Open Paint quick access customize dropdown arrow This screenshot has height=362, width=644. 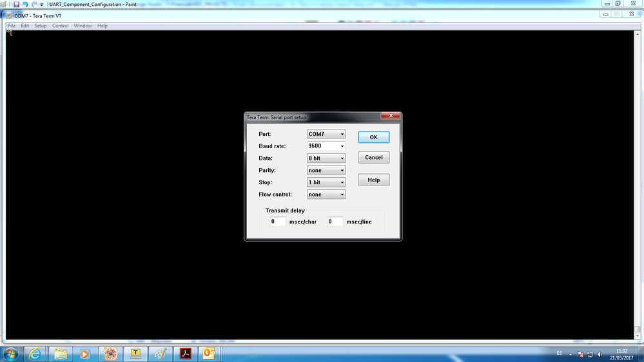41,5
